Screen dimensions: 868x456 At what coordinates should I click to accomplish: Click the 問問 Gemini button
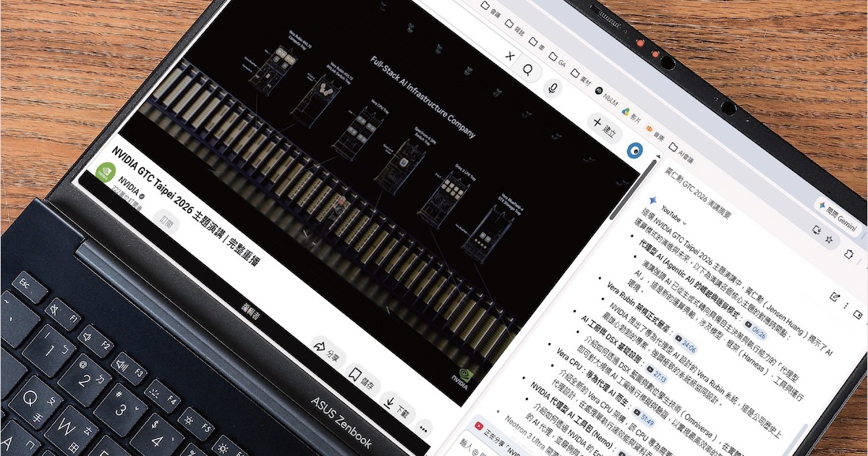click(838, 218)
